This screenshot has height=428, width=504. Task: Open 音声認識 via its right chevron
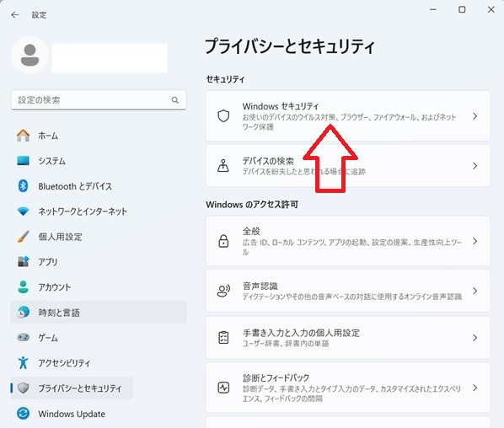point(475,291)
